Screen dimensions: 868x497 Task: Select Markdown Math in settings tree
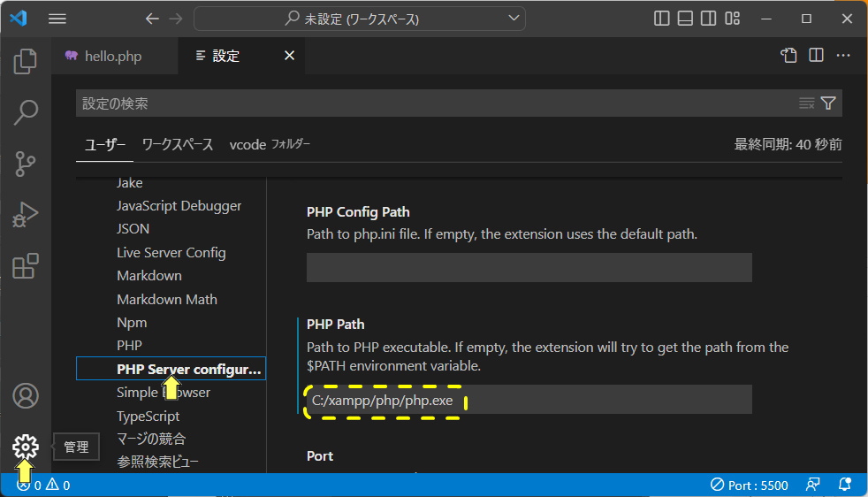167,299
